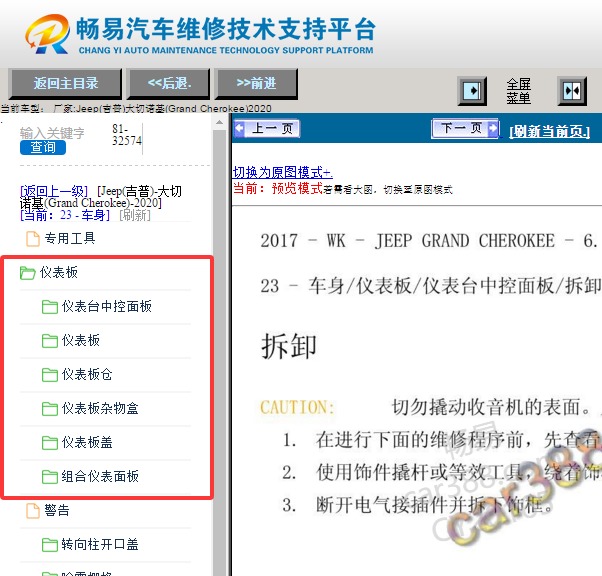This screenshot has width=602, height=576.
Task: Expand the 转向柱开口盖 folder
Action: pyautogui.click(x=100, y=544)
